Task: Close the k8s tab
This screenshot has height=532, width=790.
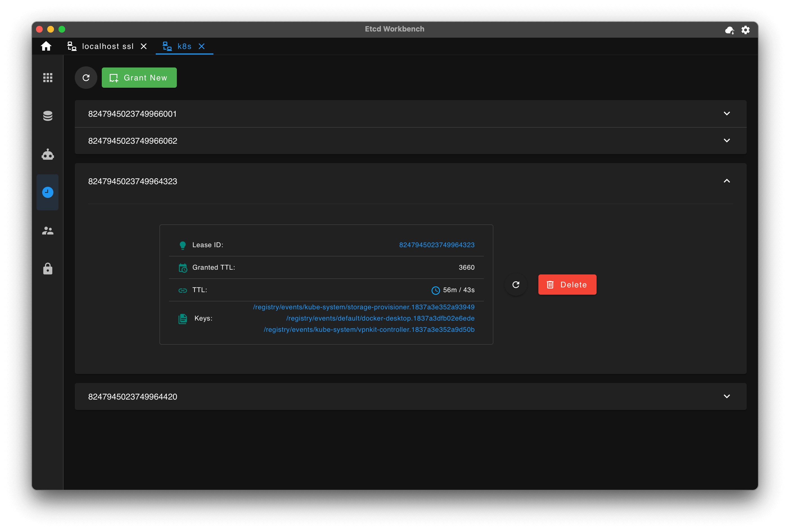Action: [202, 46]
